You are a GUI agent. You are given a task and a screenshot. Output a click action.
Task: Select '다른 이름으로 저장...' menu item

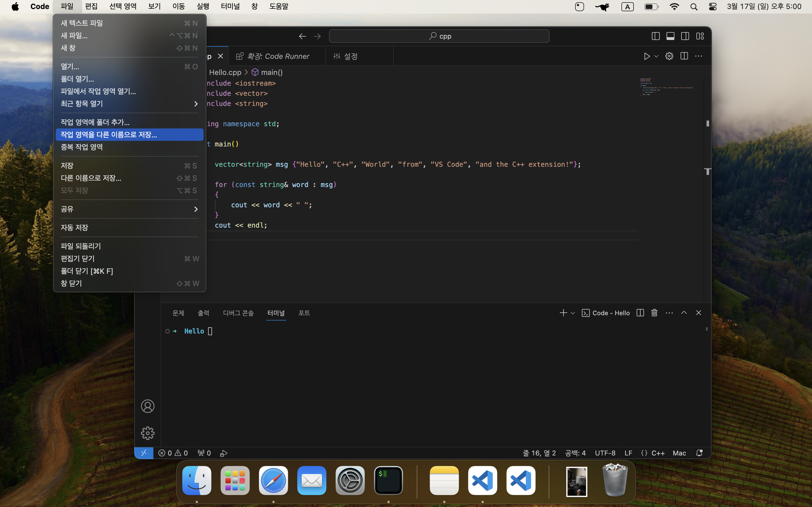(91, 178)
